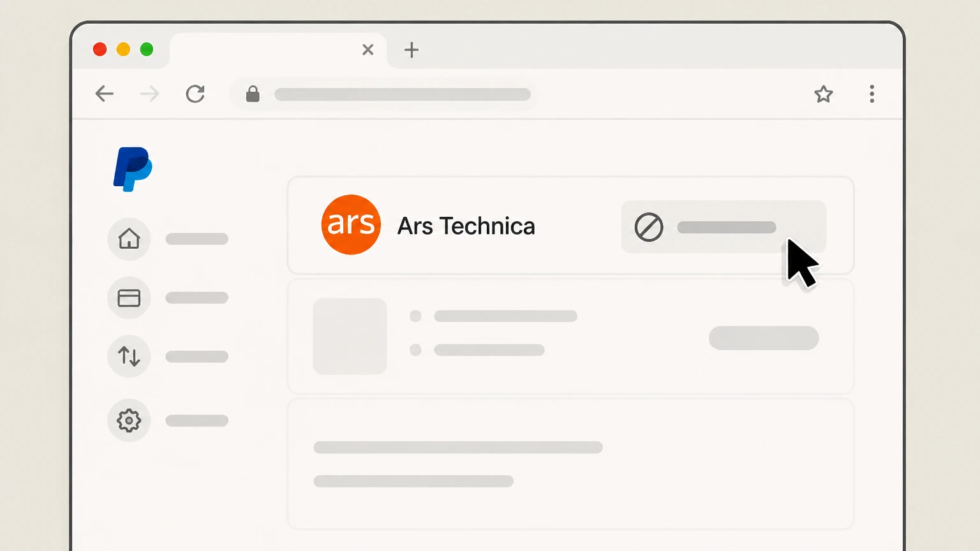This screenshot has width=980, height=551.
Task: Click the prohibition circle icon
Action: click(649, 227)
